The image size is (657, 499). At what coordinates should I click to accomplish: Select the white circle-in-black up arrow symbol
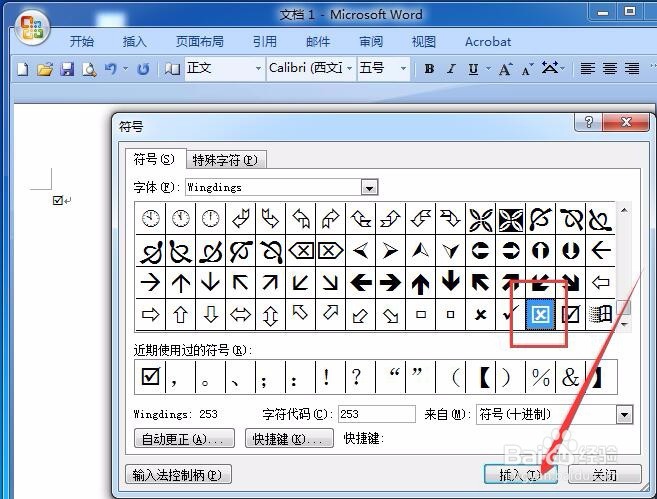pos(540,251)
